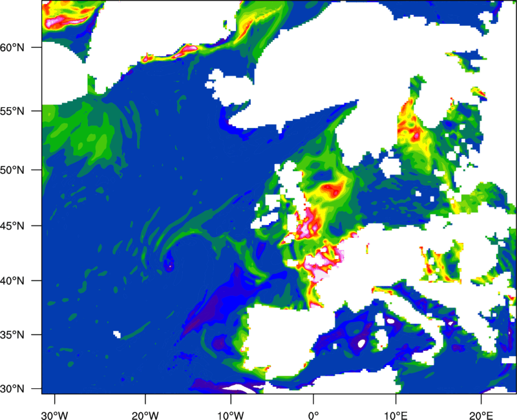Screen dimensions: 517x420
Task: Click the 45°N latitude label
Action: tap(12, 226)
